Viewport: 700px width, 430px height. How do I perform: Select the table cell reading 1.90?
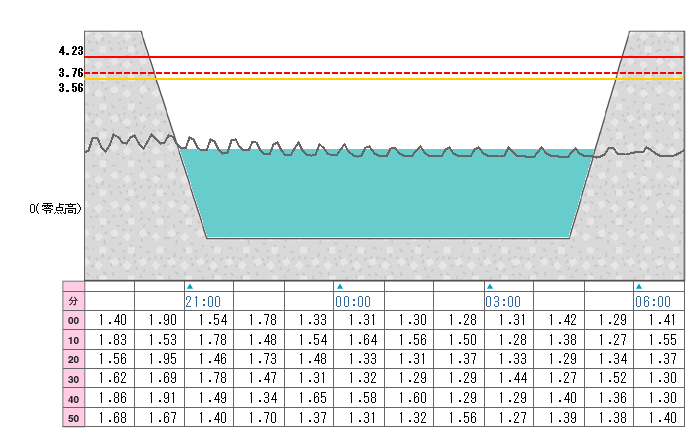159,320
